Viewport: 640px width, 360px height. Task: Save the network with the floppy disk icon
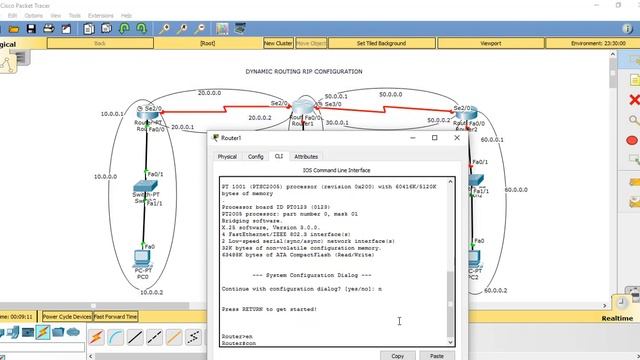click(x=31, y=29)
